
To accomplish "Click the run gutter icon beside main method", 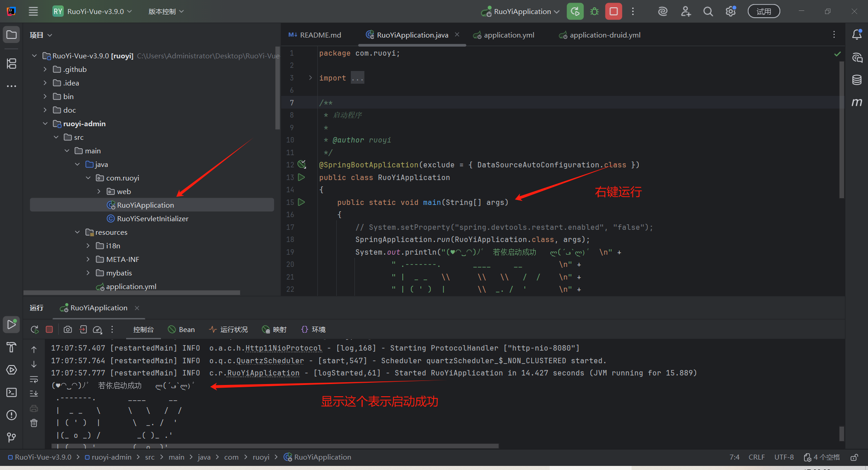I will tap(302, 202).
